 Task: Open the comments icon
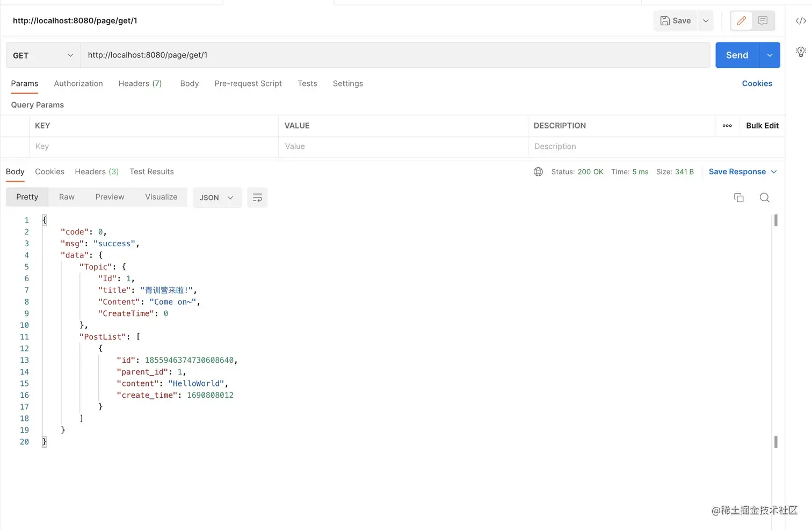(763, 21)
